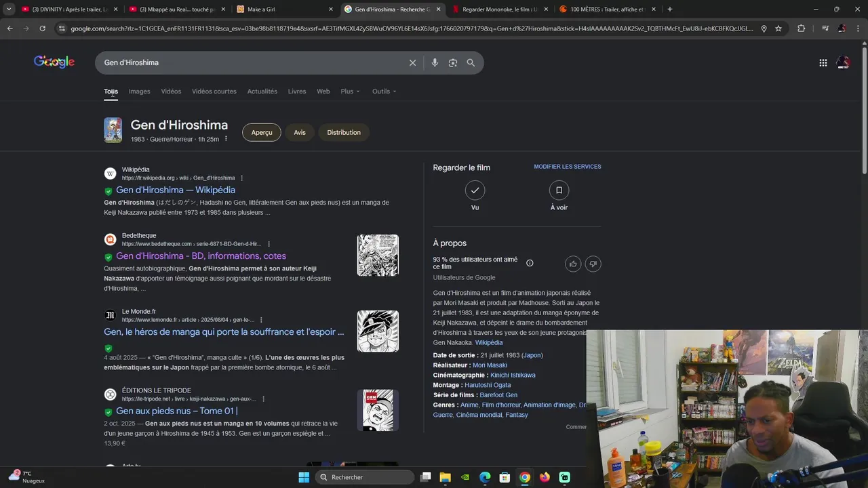This screenshot has width=868, height=488.
Task: Open Gen d'Hiroshima - BD, informations, cotes
Action: (x=201, y=256)
